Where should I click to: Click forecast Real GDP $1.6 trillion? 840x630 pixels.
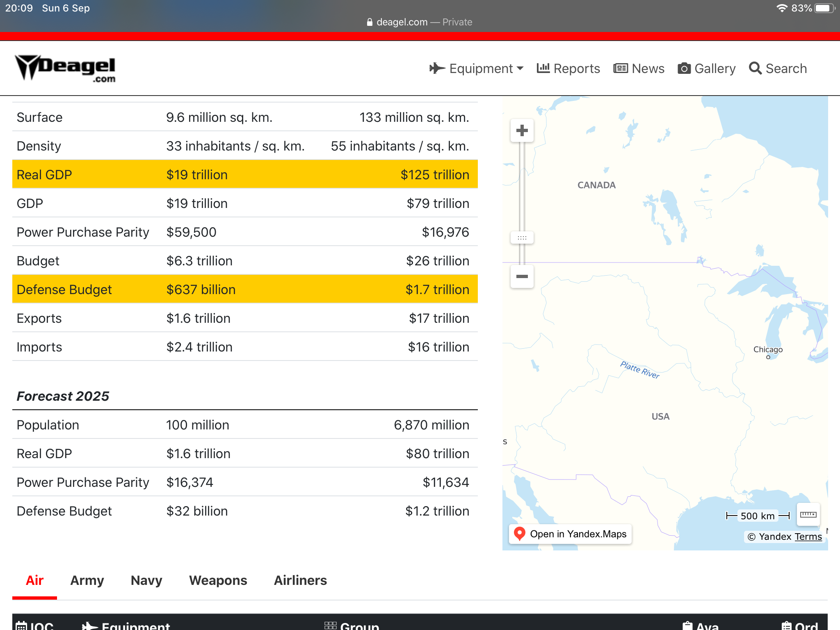pos(199,454)
